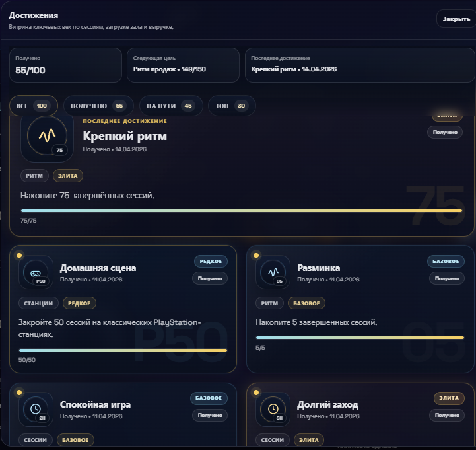476x450 pixels.
Task: Click the Получено 55/100 summary card
Action: click(x=65, y=65)
